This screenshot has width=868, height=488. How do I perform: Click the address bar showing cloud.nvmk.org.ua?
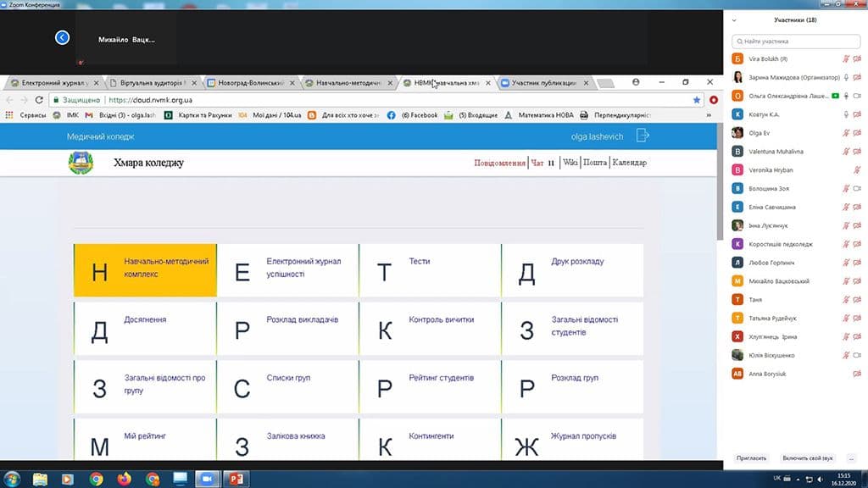click(376, 100)
